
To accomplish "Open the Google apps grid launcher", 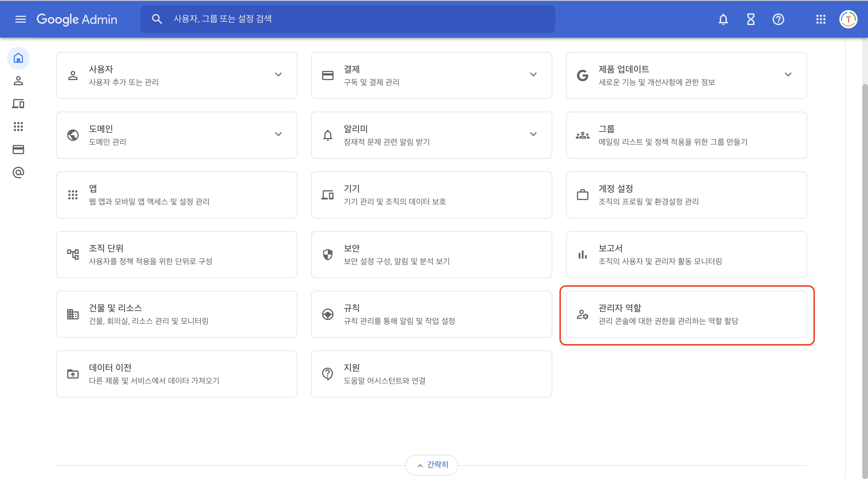I will click(x=820, y=19).
